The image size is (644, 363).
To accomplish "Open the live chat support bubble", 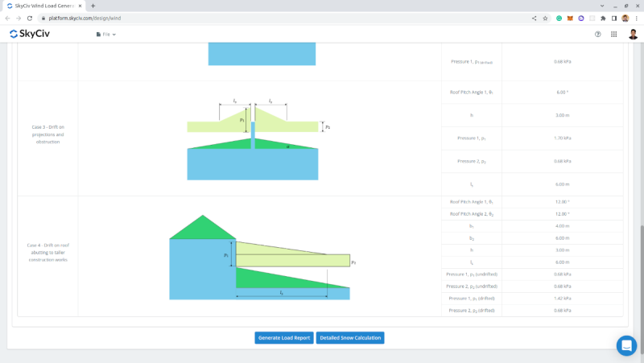I will coord(626,345).
